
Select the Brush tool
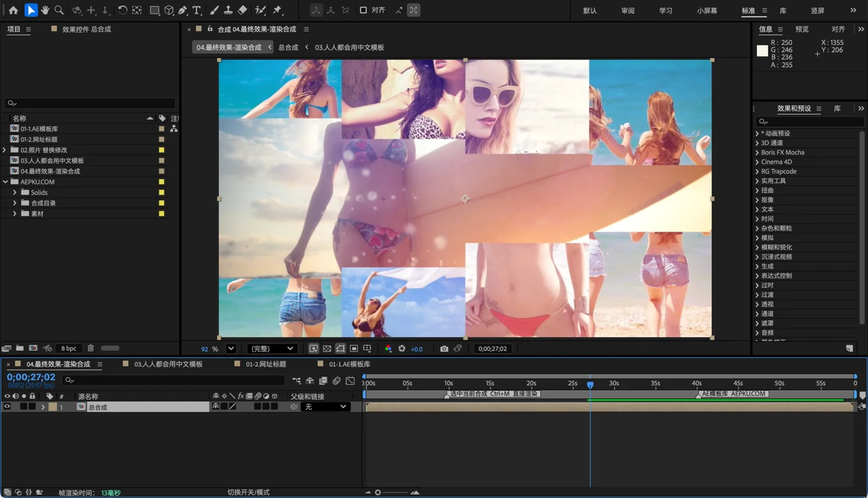point(214,10)
